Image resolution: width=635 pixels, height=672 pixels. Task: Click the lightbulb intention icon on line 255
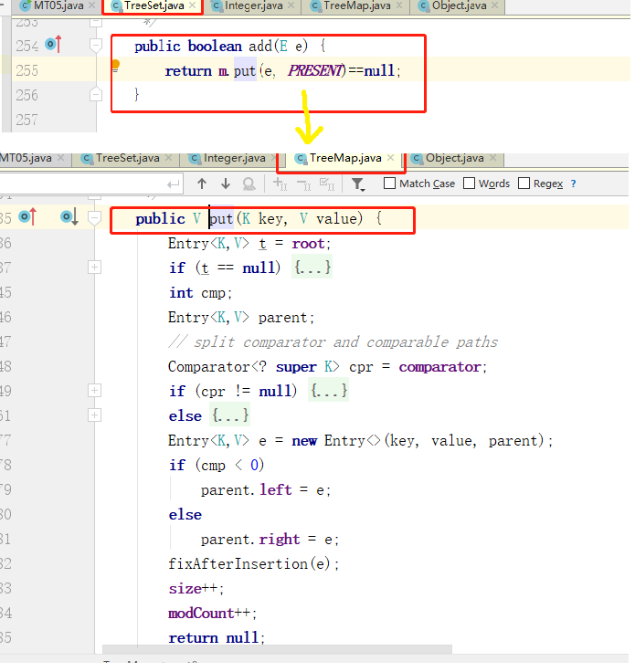[115, 65]
